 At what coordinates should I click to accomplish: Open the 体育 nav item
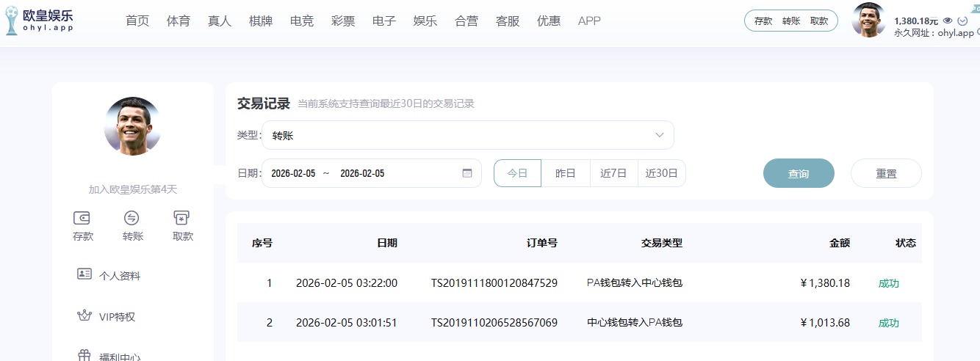tap(179, 21)
